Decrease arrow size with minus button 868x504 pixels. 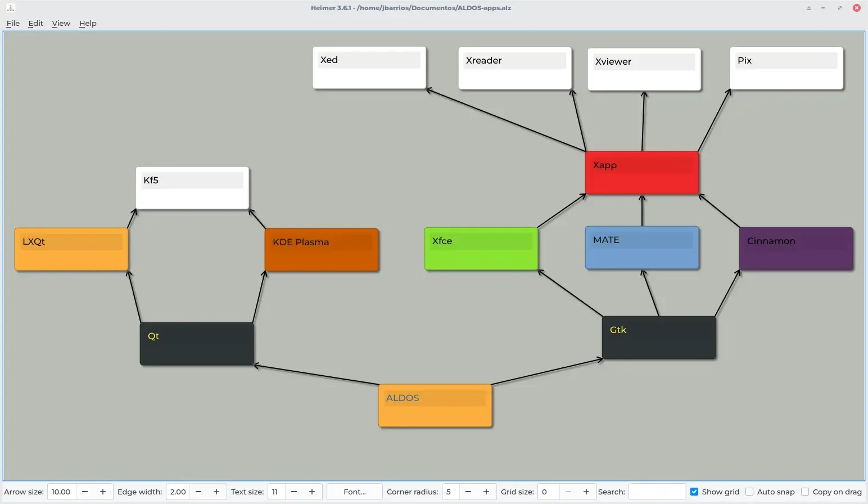point(85,492)
